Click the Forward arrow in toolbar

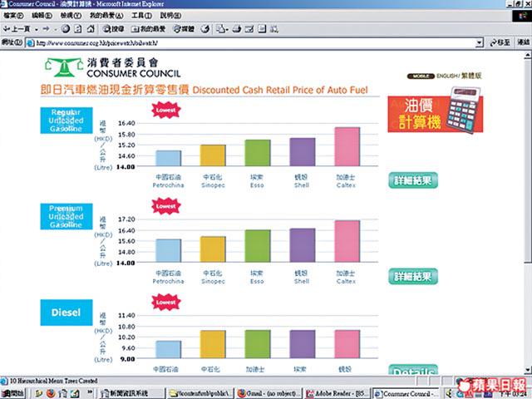[47, 29]
